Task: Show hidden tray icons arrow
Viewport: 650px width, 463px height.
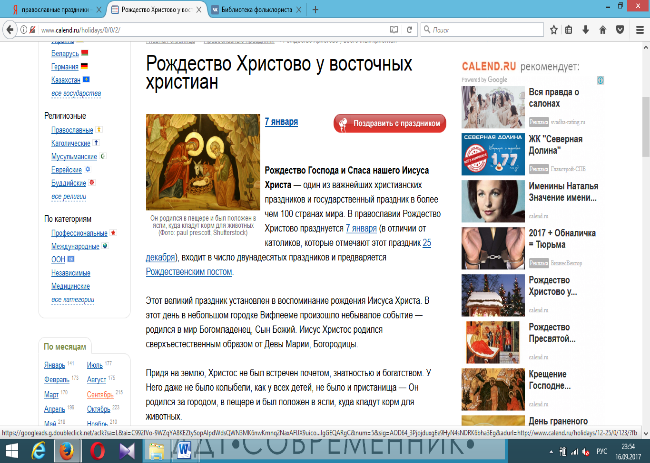Action: pyautogui.click(x=551, y=452)
